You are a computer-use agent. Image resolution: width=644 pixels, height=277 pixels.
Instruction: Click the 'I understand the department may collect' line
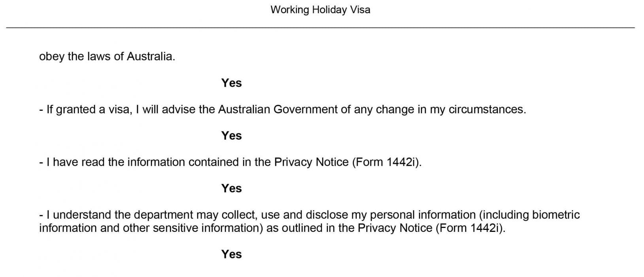click(x=310, y=214)
